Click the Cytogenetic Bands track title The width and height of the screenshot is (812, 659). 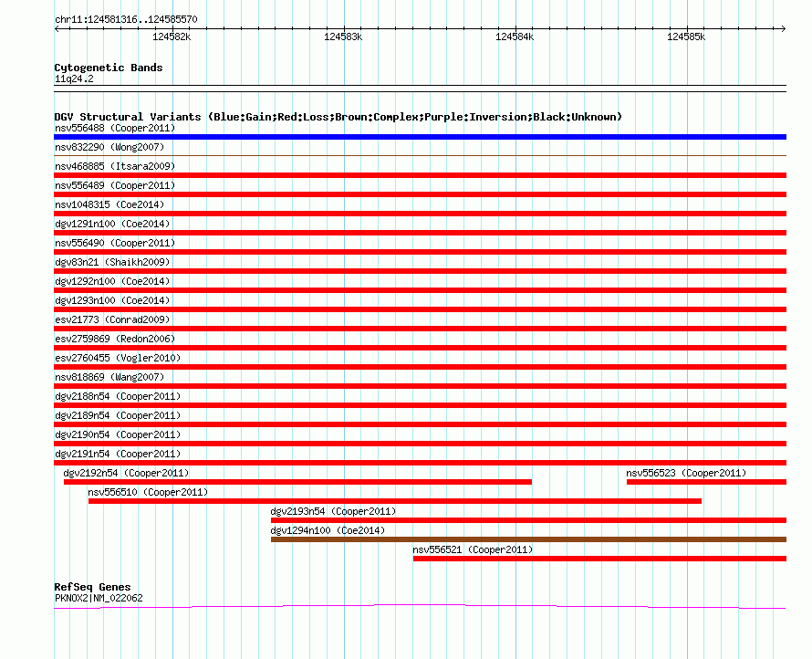109,68
